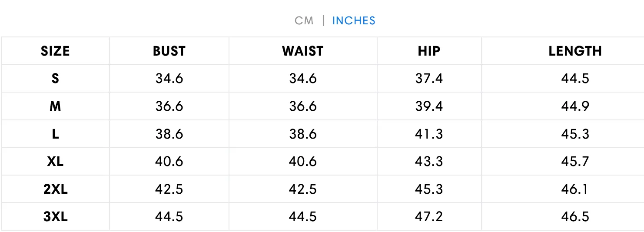The width and height of the screenshot is (644, 232).
Task: Select the 2XL size row label
Action: point(55,189)
